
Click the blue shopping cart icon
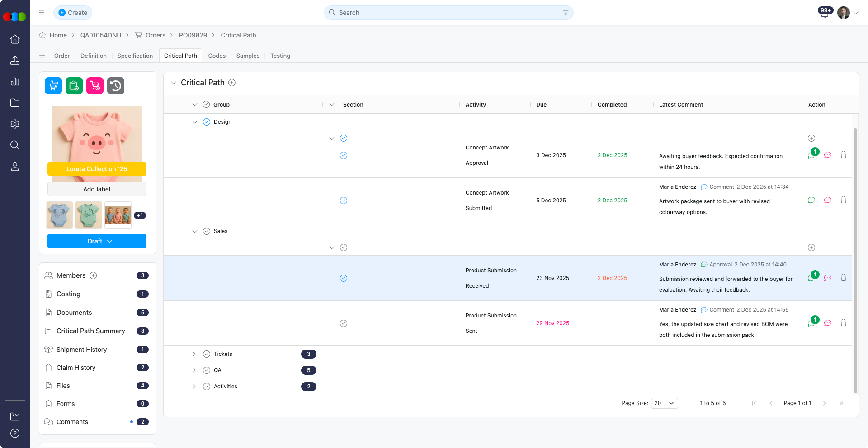[53, 86]
